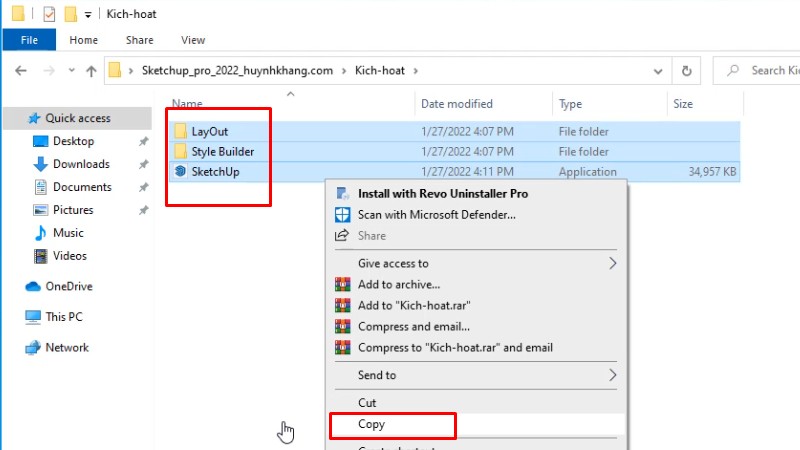Screen dimensions: 800x450
Task: Click the Properties checkmark icon in title bar
Action: click(x=49, y=14)
